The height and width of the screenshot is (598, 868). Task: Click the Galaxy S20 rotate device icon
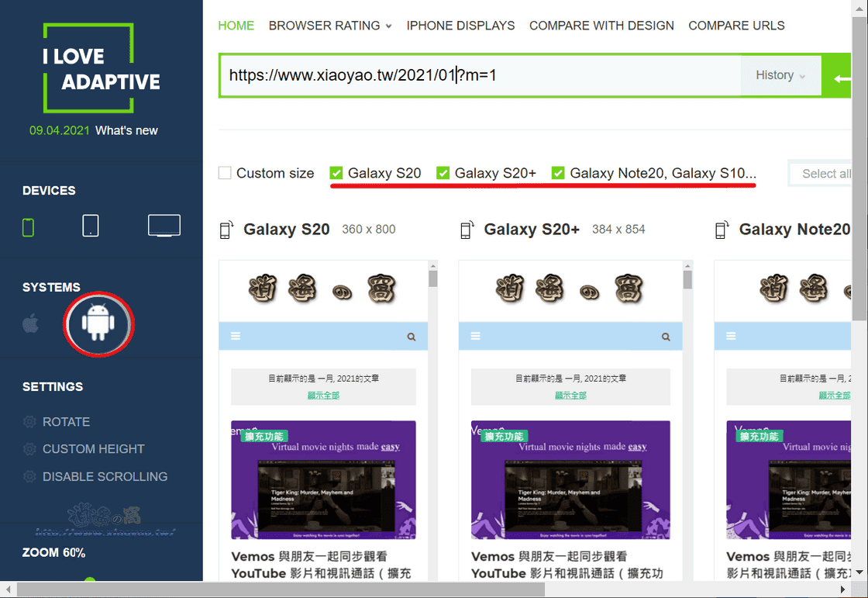pyautogui.click(x=226, y=229)
